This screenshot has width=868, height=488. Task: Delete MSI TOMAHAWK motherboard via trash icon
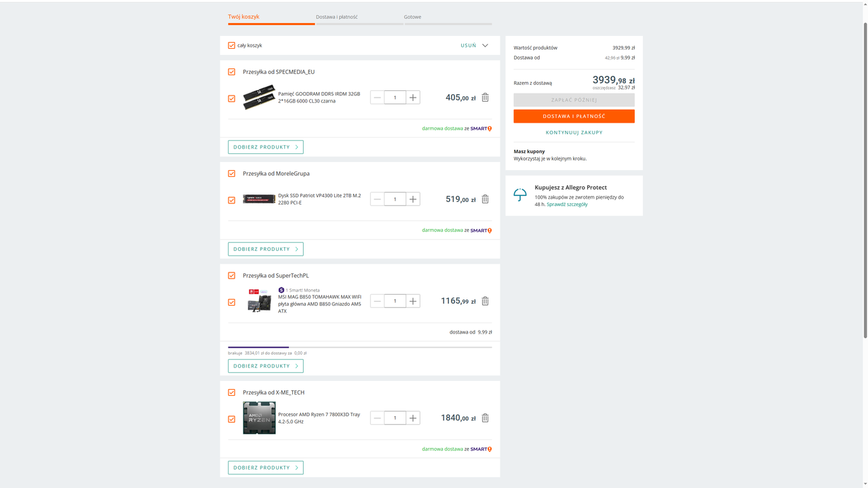[485, 301]
